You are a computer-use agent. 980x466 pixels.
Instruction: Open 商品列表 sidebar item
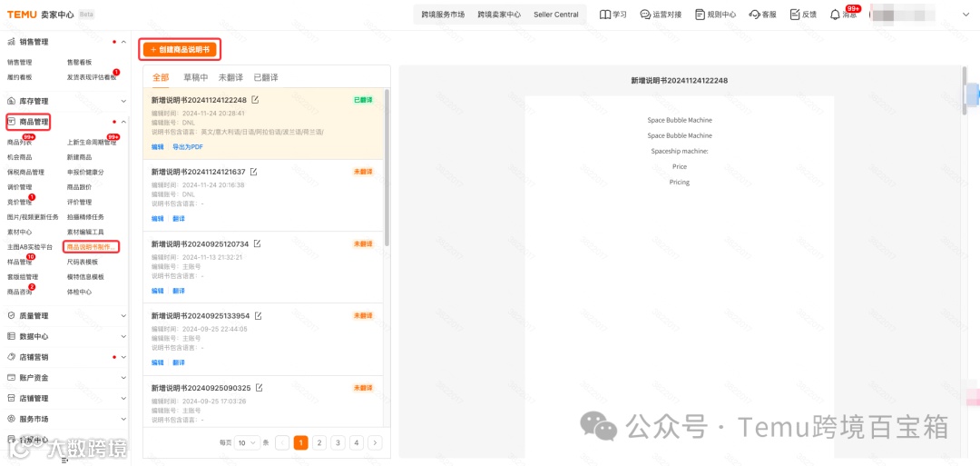tap(19, 143)
